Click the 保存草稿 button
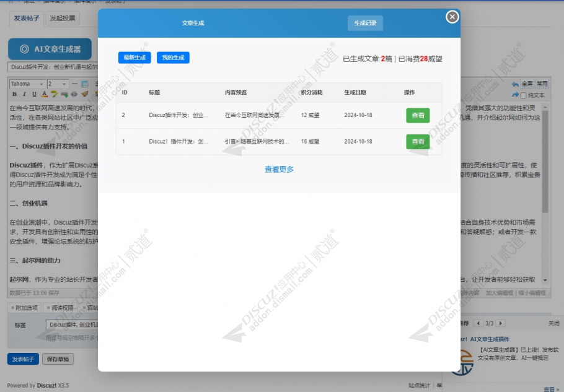This screenshot has width=564, height=392. (58, 359)
